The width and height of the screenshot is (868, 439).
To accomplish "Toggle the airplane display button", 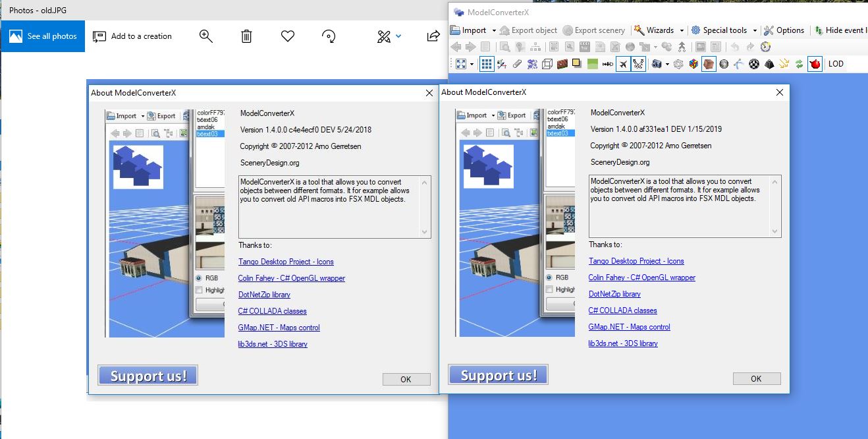I will pos(623,64).
